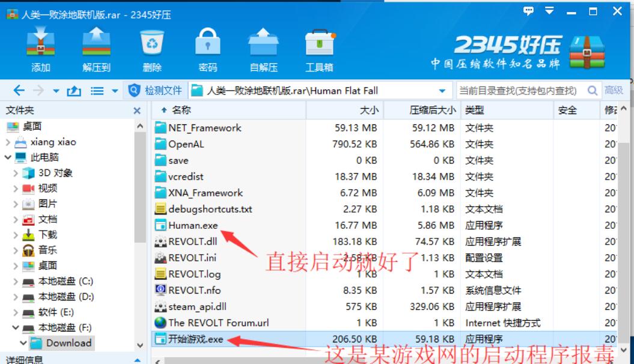Sort by the 大小 column header
The height and width of the screenshot is (364, 634).
coord(345,110)
